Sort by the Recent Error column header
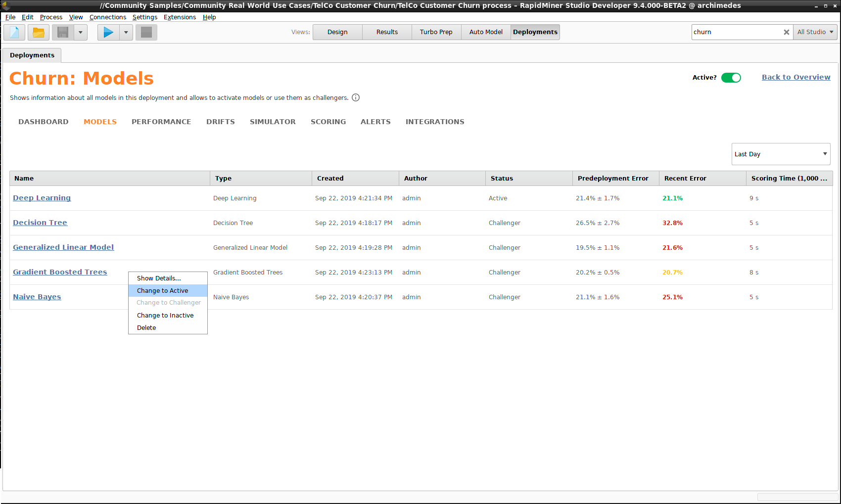841x504 pixels. 703,179
